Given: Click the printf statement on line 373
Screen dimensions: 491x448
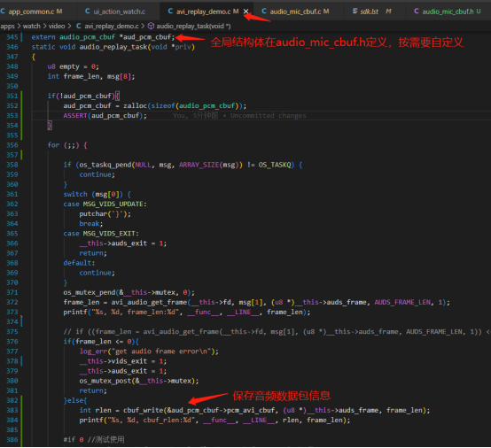Looking at the screenshot, I should pos(187,313).
